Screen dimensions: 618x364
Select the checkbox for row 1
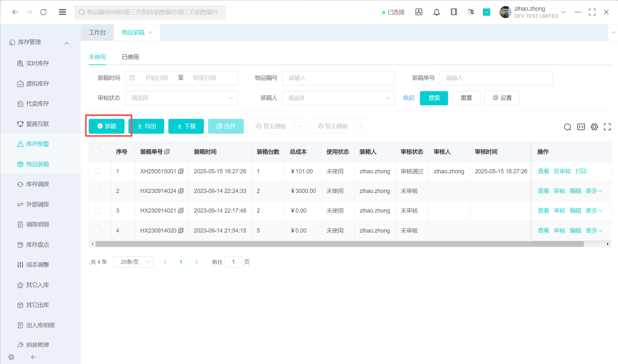tap(97, 171)
